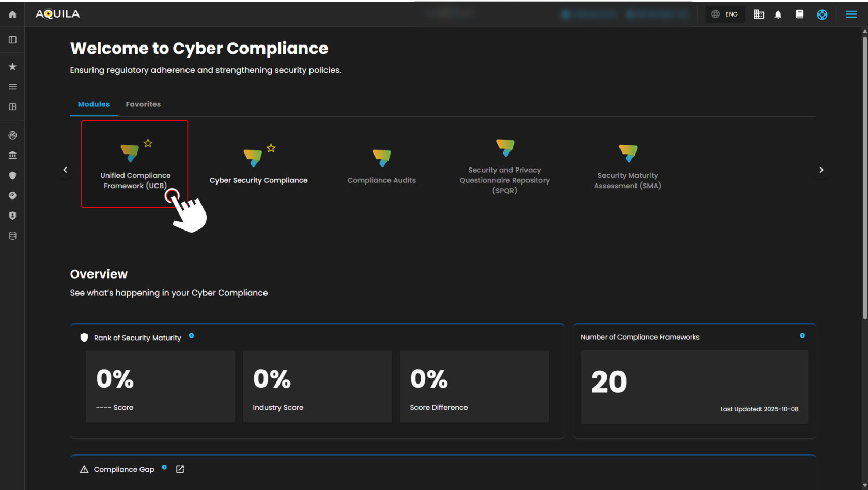868x490 pixels.
Task: Open the Compliance Gap external link icon
Action: [180, 469]
